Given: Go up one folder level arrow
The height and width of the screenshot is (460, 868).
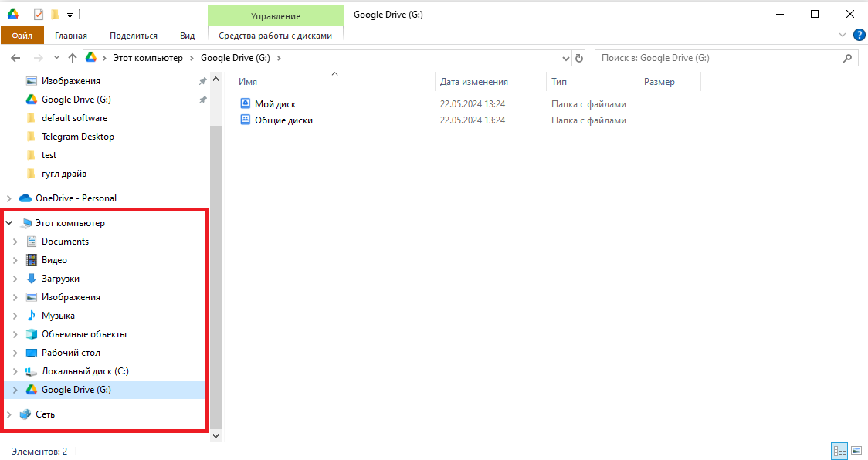Looking at the screenshot, I should 73,58.
